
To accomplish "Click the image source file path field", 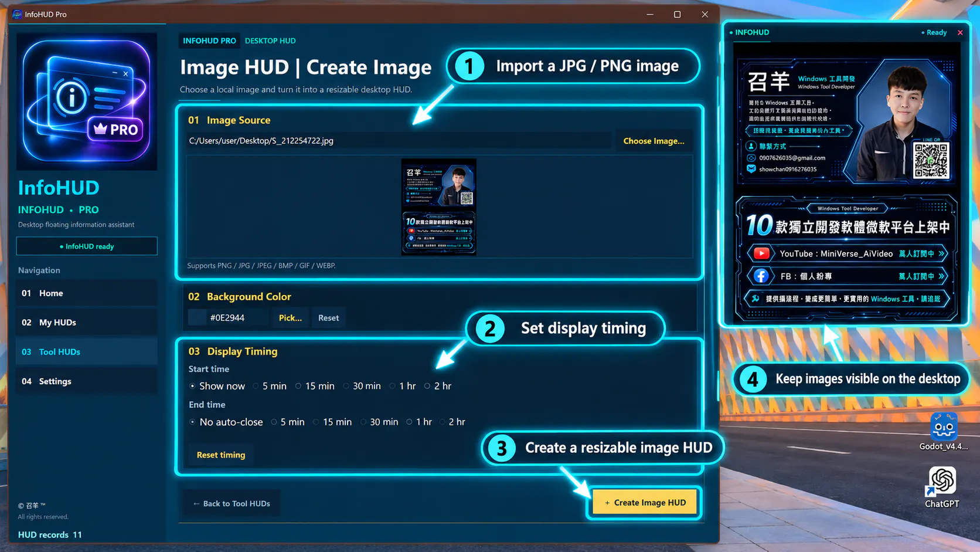I will coord(399,141).
